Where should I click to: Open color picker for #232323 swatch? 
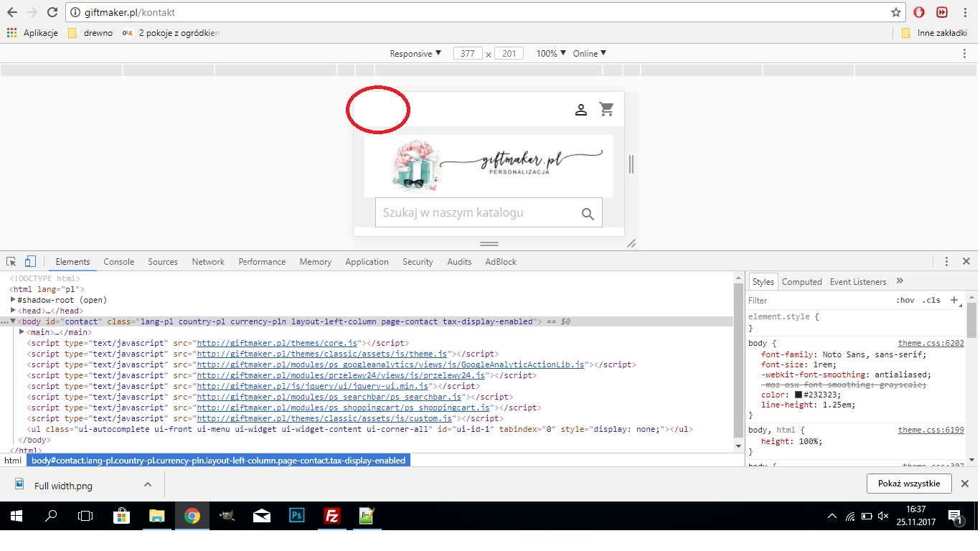798,395
